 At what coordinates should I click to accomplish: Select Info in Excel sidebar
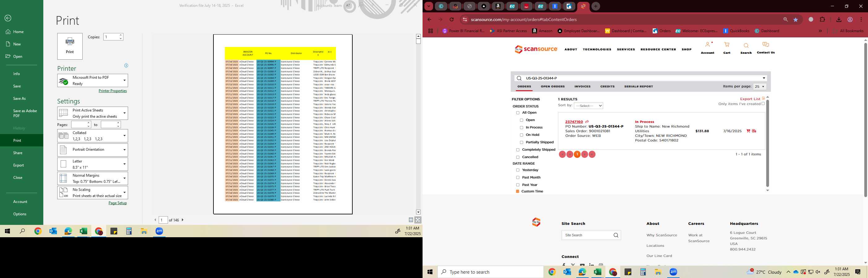tap(16, 74)
